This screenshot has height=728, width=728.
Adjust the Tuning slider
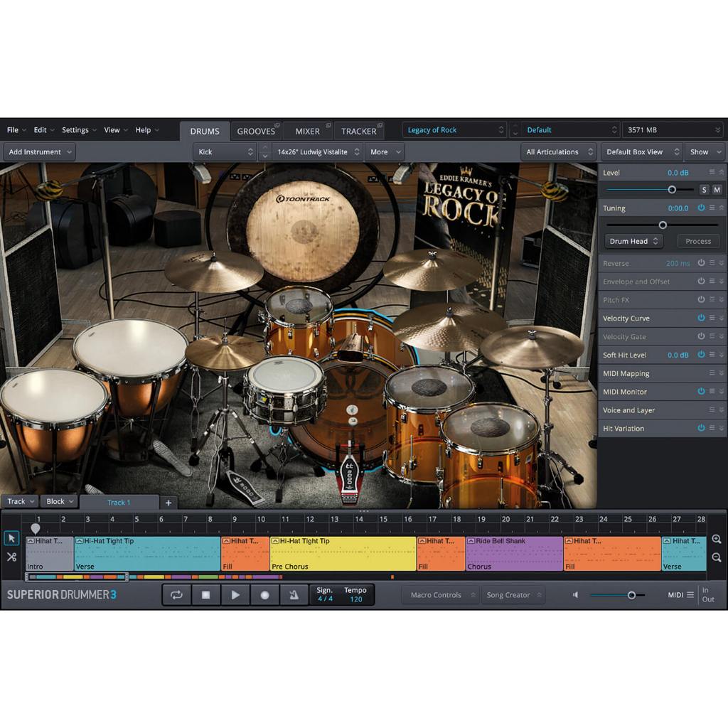click(x=662, y=225)
